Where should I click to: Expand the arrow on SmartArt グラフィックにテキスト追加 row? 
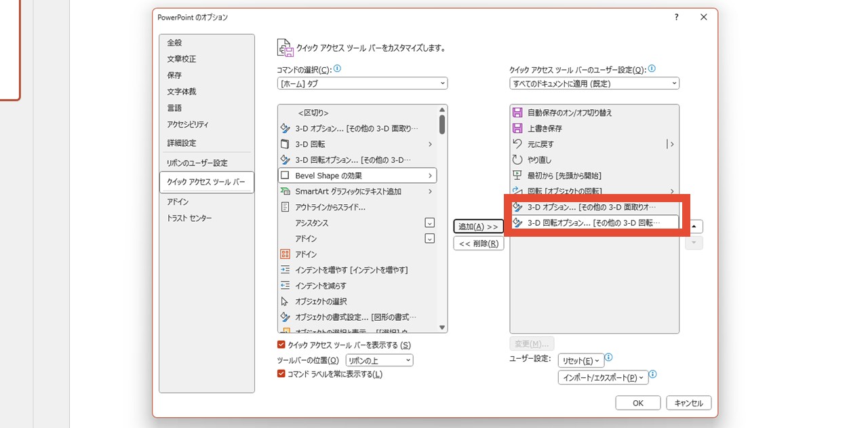[430, 191]
